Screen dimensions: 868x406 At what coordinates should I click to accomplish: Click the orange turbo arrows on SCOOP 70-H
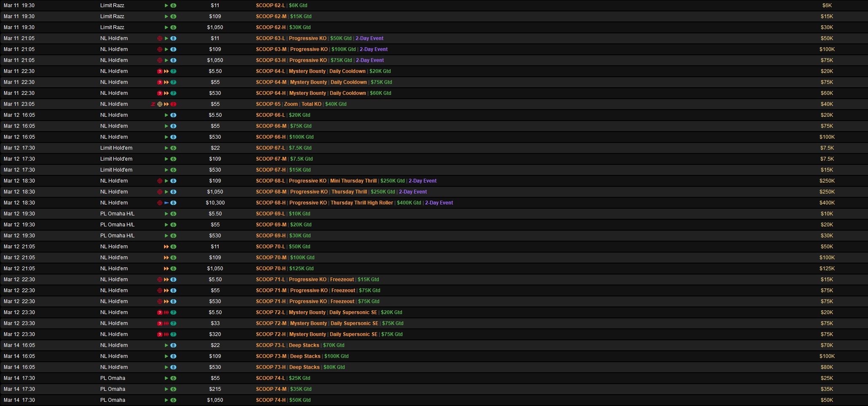(x=166, y=269)
